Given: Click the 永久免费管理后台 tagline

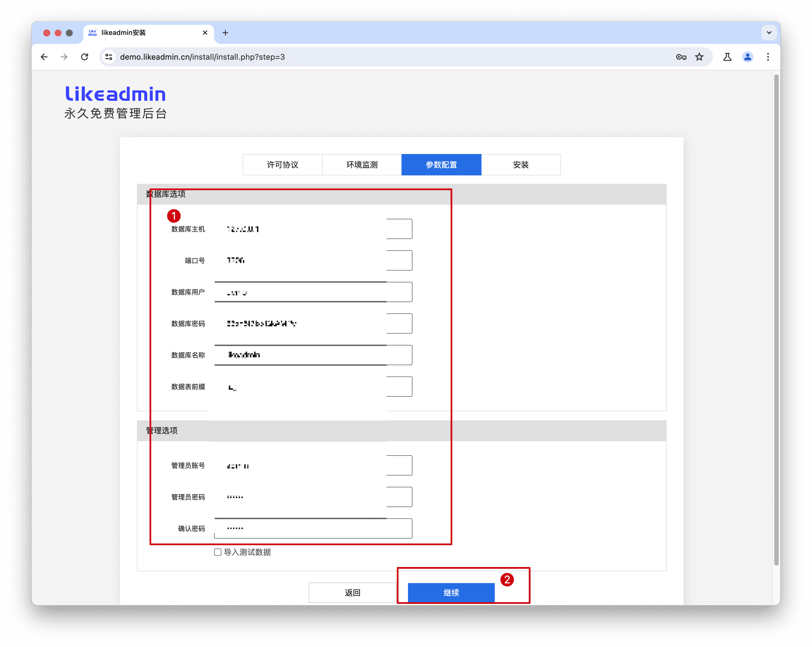Looking at the screenshot, I should [116, 113].
